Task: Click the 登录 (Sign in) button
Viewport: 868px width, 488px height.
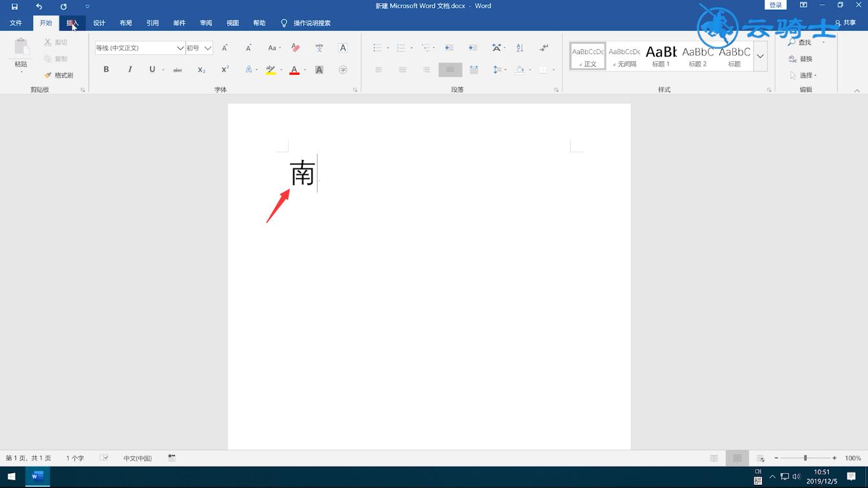Action: tap(776, 5)
